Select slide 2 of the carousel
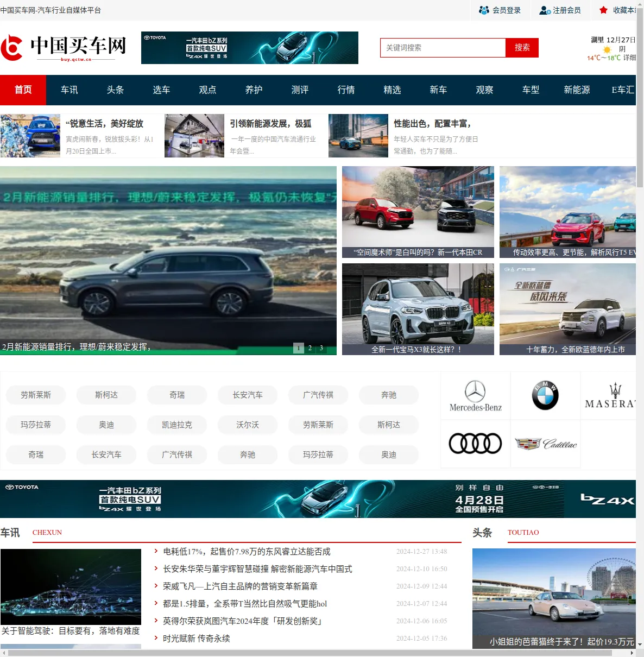 click(310, 348)
